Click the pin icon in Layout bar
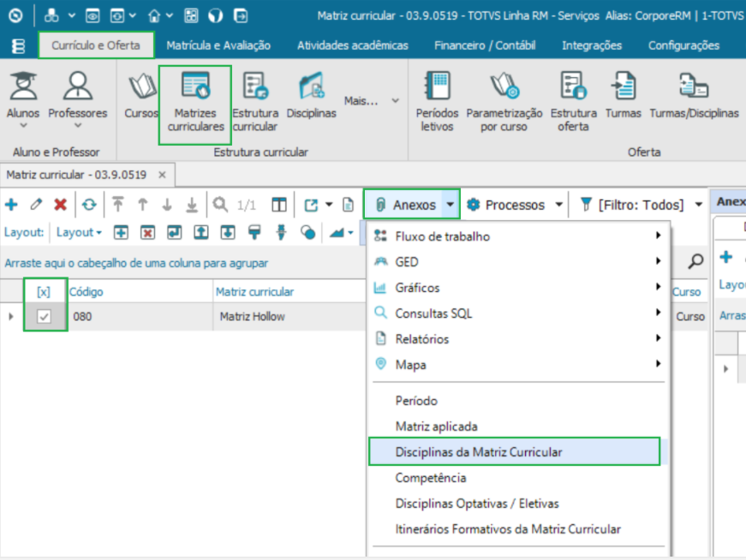The image size is (746, 560). [281, 232]
